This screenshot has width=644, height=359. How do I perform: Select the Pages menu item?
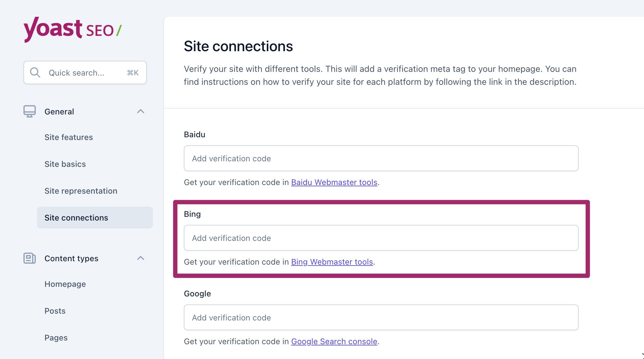pos(56,337)
